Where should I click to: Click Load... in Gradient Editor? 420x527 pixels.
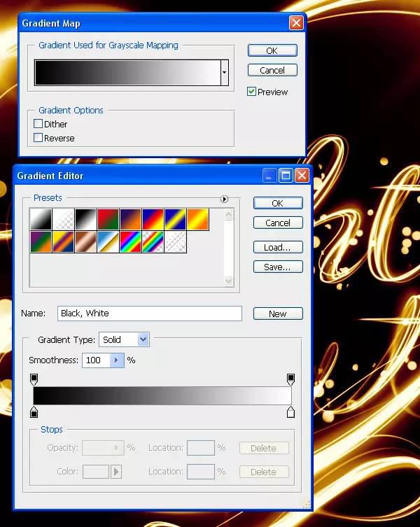click(x=277, y=247)
